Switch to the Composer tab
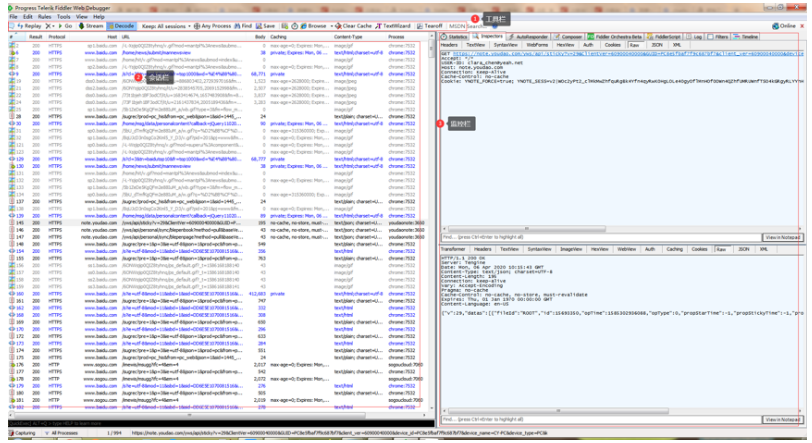 [x=568, y=37]
